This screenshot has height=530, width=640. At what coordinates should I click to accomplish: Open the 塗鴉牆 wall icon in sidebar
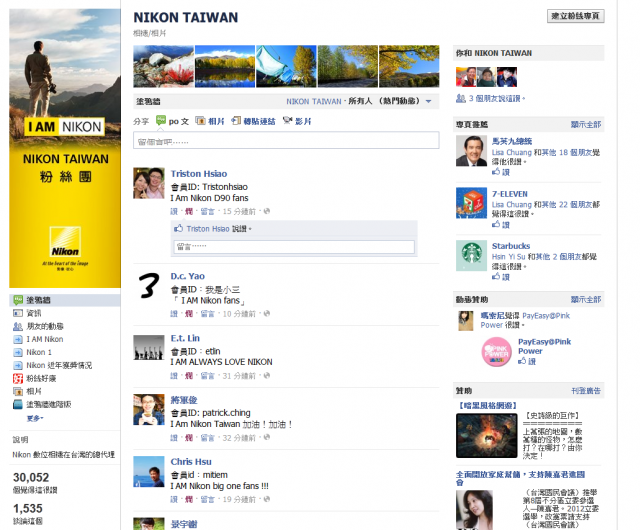(x=18, y=300)
